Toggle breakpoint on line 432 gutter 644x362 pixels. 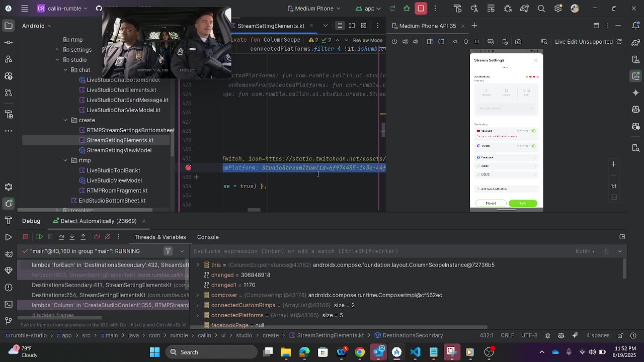188,167
